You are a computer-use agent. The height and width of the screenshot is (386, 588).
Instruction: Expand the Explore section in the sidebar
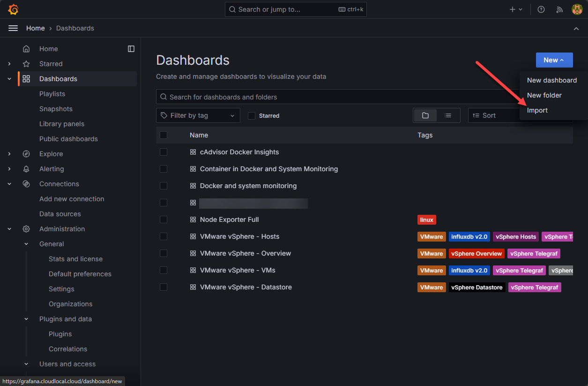click(x=9, y=154)
